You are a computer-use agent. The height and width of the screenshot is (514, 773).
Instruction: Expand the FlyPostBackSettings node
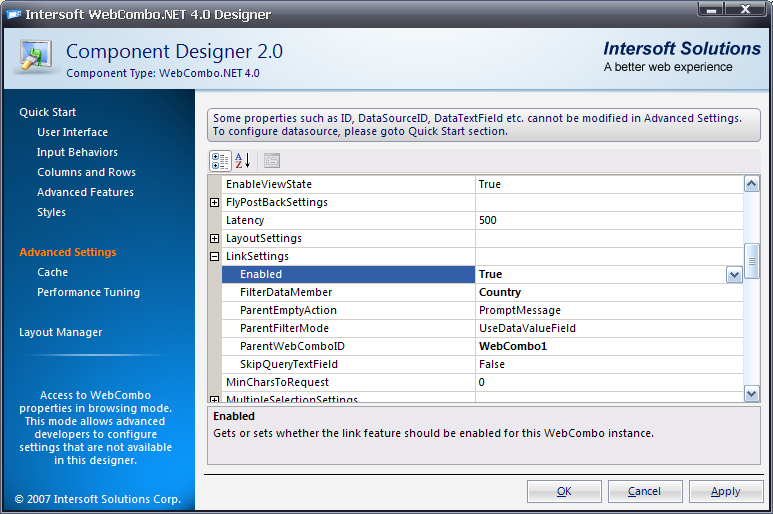(214, 203)
